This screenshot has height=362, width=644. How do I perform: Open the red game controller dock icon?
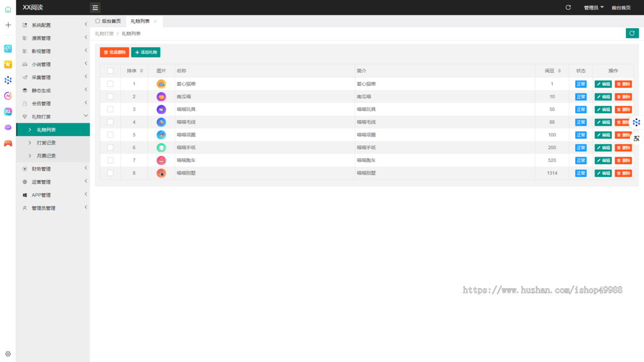(x=8, y=143)
